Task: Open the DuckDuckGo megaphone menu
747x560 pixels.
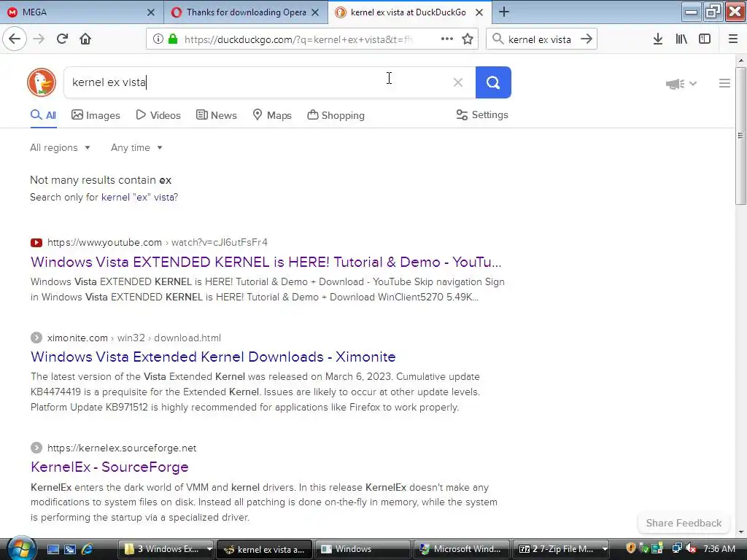Action: (681, 84)
